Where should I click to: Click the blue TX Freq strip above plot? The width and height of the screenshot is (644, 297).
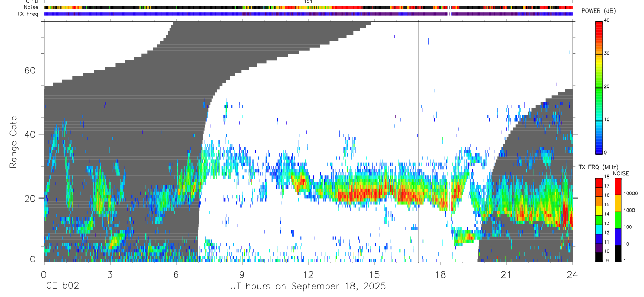click(x=308, y=14)
